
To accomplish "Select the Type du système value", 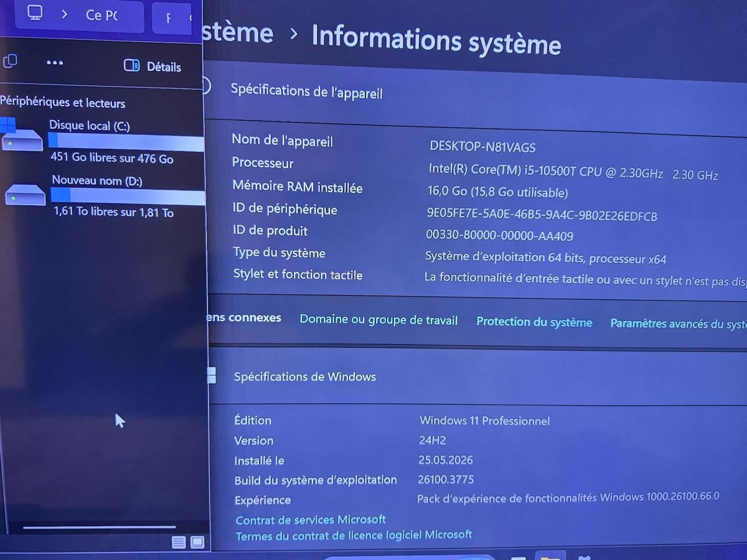I will pyautogui.click(x=545, y=257).
